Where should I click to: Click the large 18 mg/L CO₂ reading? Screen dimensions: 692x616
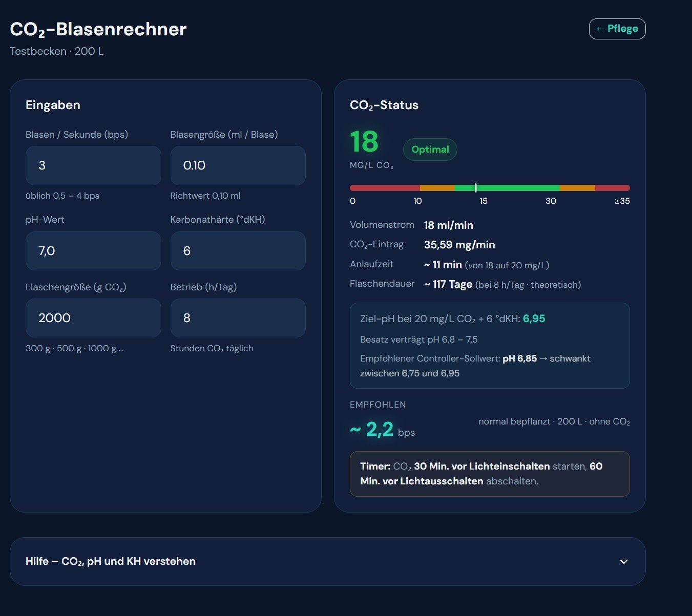(364, 141)
